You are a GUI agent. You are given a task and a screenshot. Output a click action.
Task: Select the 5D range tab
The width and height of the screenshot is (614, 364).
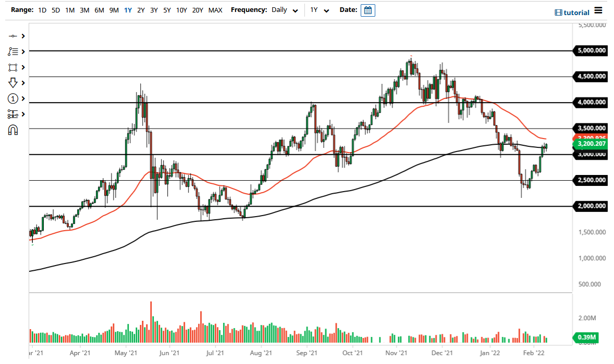pos(55,10)
